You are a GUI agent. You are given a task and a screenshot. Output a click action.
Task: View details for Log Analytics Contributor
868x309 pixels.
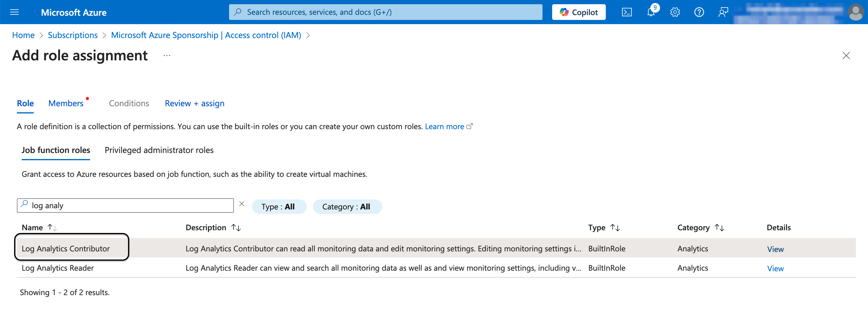(x=775, y=249)
